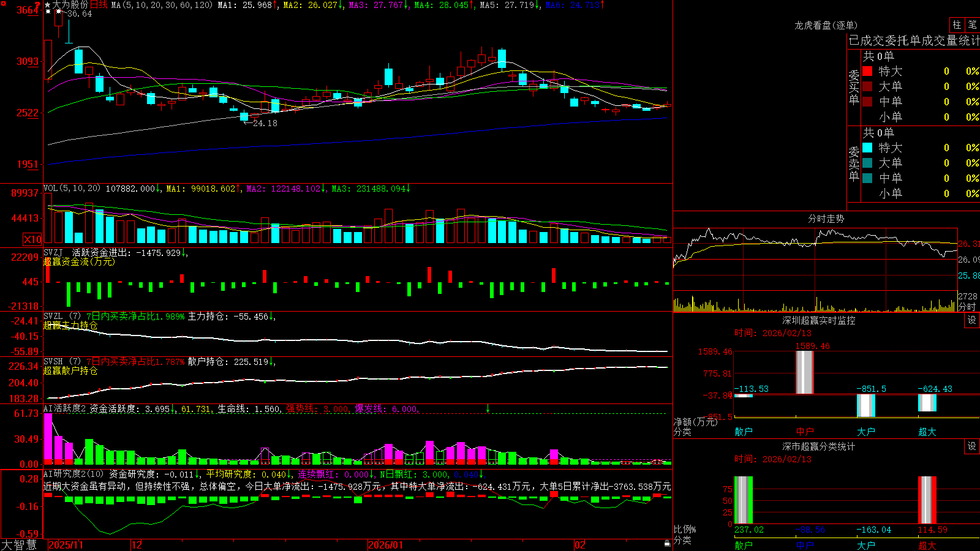Open the MA(5,10,20,30,60,120) indicator parameters

click(x=162, y=5)
